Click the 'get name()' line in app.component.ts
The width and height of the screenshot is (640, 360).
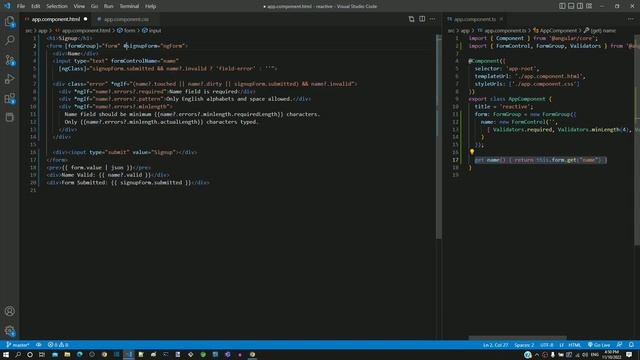(540, 160)
